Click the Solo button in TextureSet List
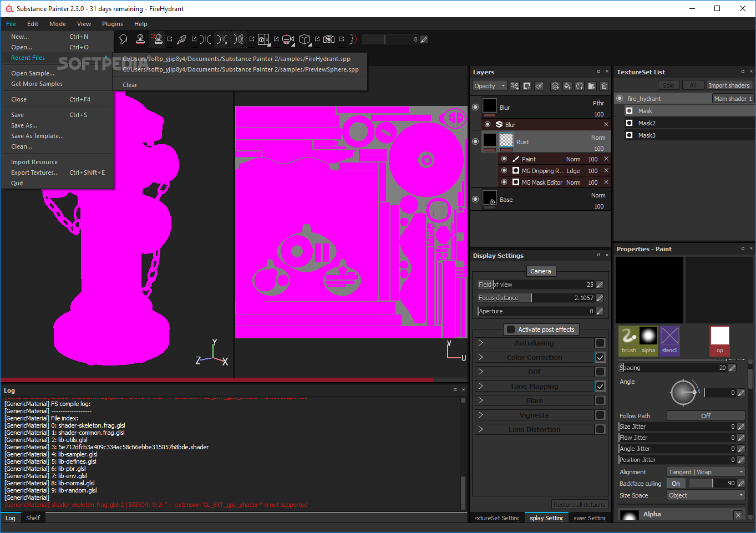Screen dimensions: 756x533 coord(668,85)
